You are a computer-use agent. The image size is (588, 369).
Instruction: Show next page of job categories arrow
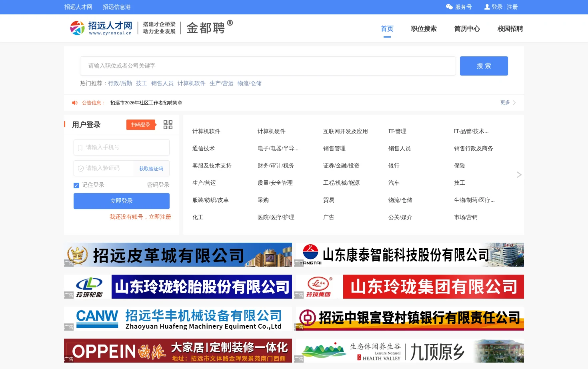pos(519,175)
